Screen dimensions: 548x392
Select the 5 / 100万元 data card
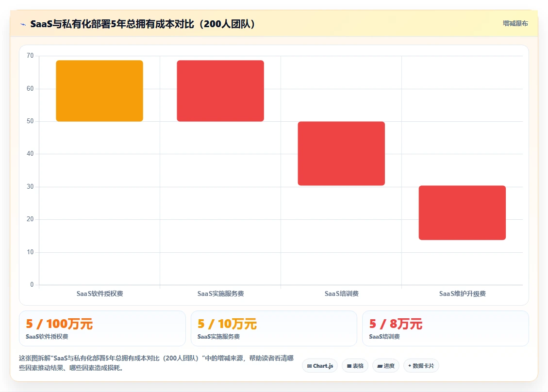click(102, 328)
